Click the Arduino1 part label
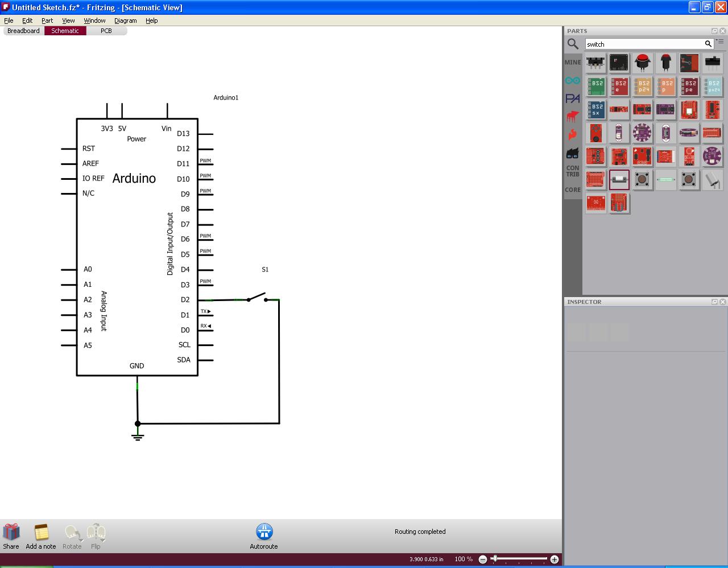 (226, 97)
